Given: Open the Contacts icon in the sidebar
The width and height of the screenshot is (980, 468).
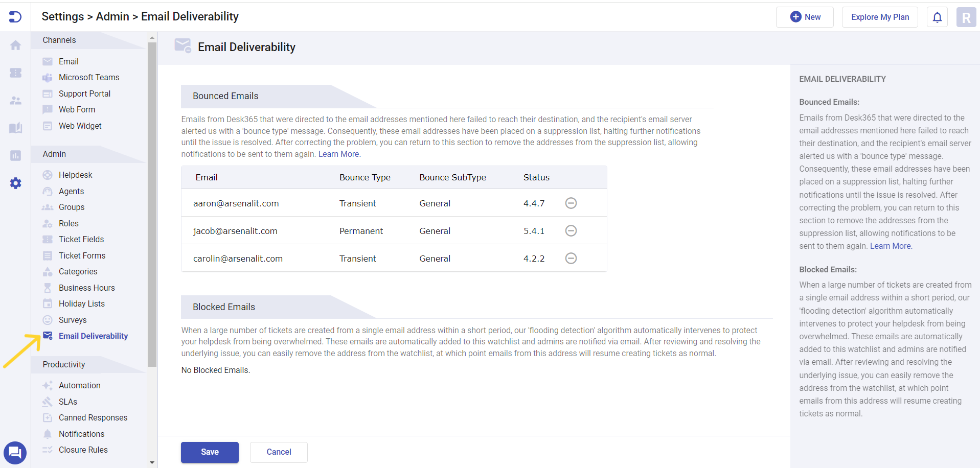Looking at the screenshot, I should [15, 101].
